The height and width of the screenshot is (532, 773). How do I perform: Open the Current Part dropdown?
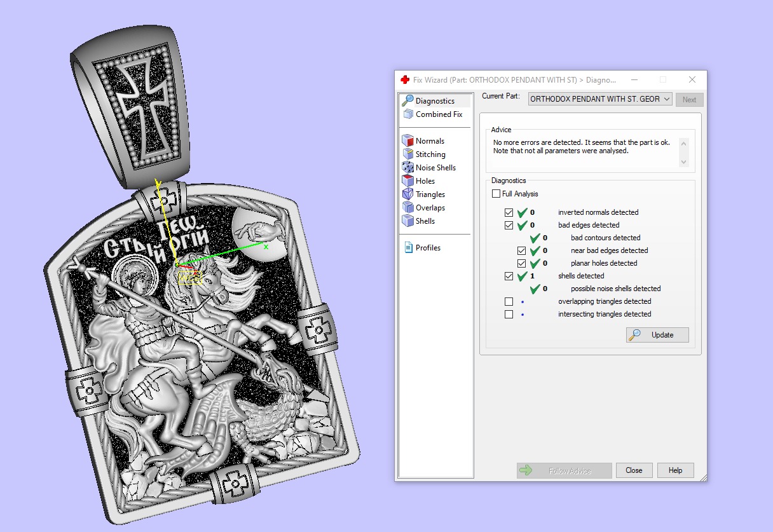(599, 99)
